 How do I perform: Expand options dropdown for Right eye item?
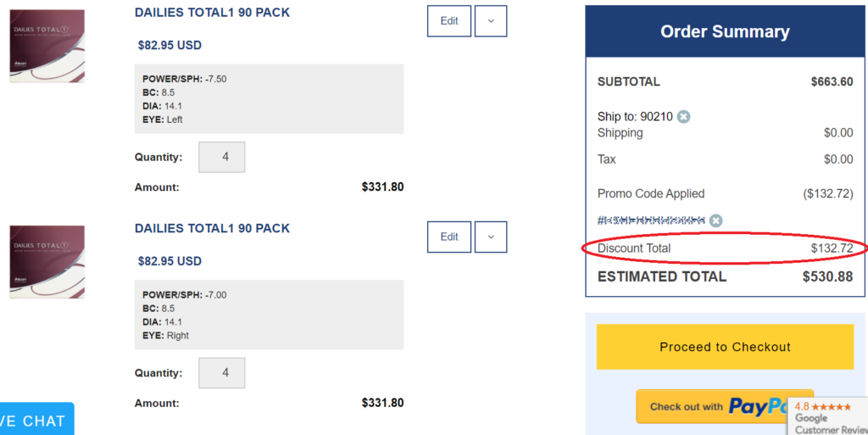[x=491, y=237]
